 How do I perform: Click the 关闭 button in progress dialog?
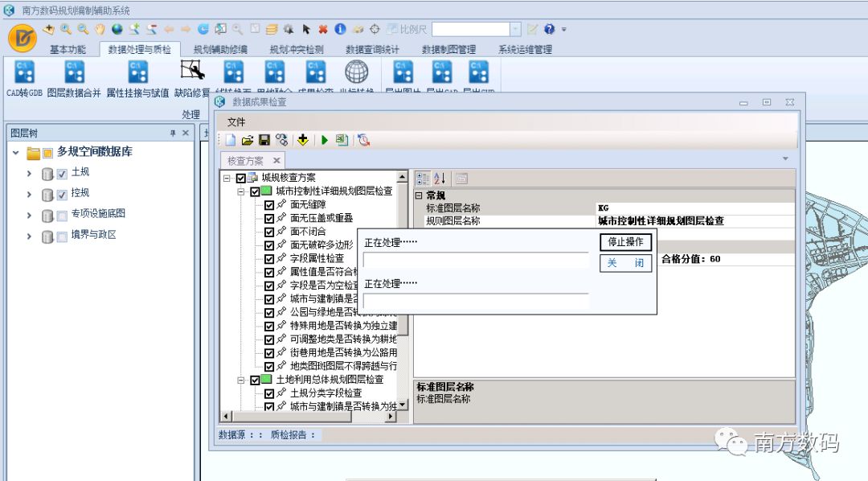(x=625, y=263)
